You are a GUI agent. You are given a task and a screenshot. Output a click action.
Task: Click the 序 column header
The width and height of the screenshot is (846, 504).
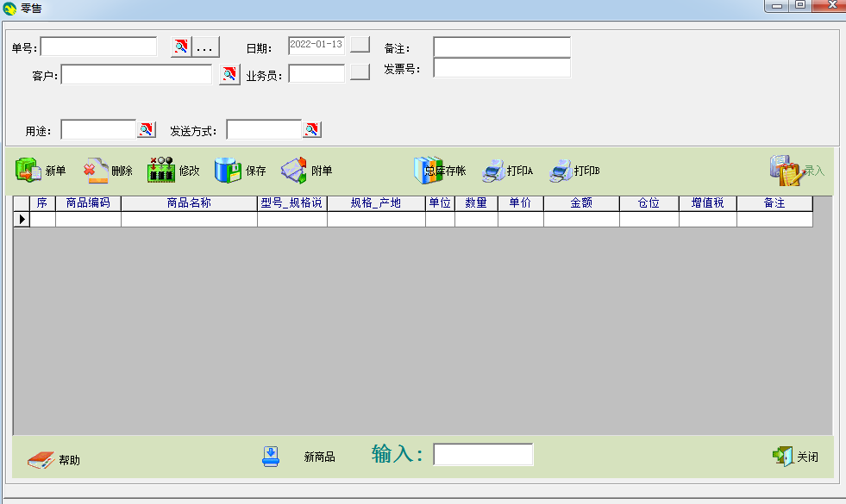click(42, 203)
